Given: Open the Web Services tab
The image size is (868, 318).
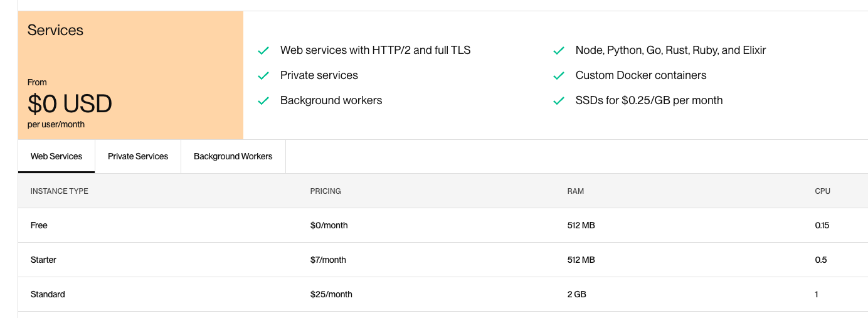Looking at the screenshot, I should [x=56, y=156].
